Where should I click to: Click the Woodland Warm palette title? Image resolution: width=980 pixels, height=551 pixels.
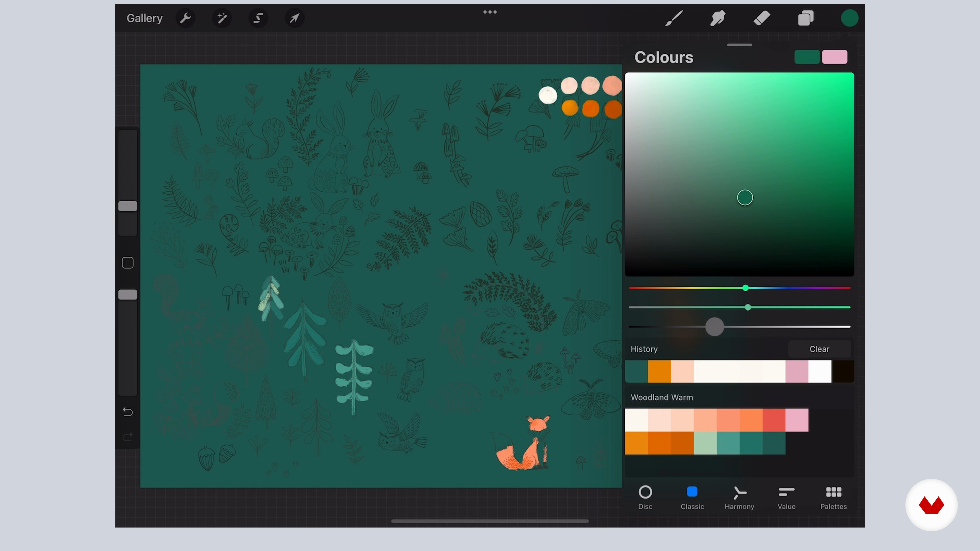click(661, 397)
